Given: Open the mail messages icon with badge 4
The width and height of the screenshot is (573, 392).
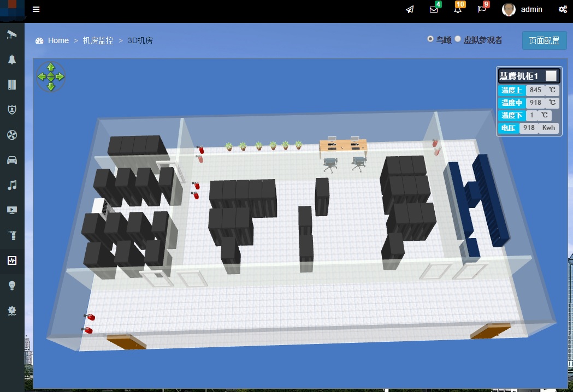Looking at the screenshot, I should pyautogui.click(x=434, y=9).
